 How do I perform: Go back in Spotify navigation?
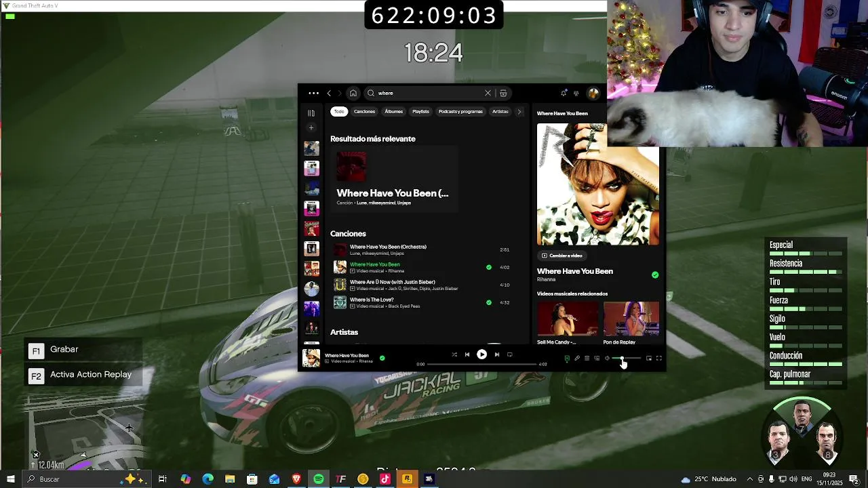329,93
